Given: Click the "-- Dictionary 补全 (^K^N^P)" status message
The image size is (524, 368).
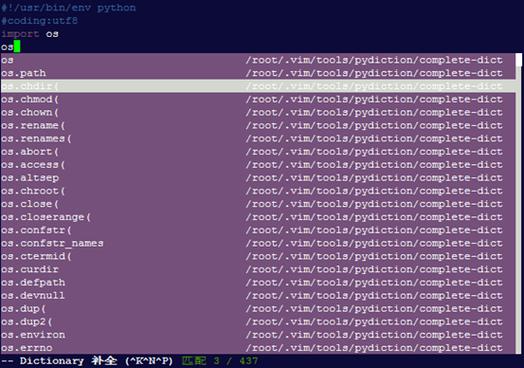Looking at the screenshot, I should pos(87,361).
